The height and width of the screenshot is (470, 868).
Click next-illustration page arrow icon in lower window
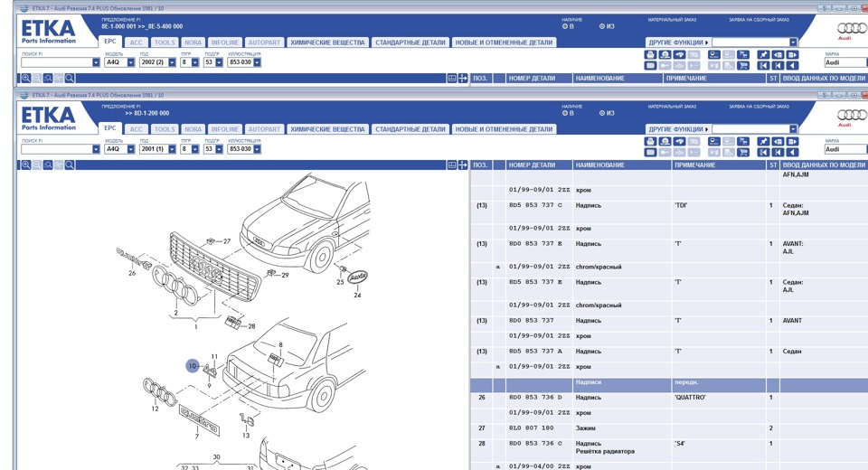pos(792,141)
